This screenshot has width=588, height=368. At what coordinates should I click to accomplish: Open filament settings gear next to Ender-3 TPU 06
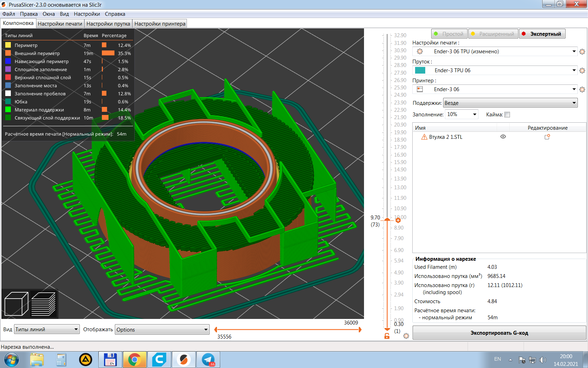582,70
